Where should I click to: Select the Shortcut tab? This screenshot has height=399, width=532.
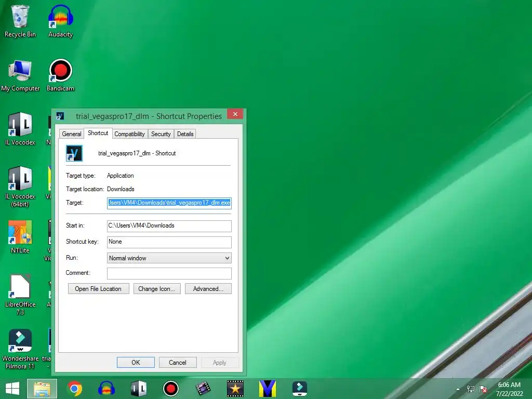pos(98,133)
